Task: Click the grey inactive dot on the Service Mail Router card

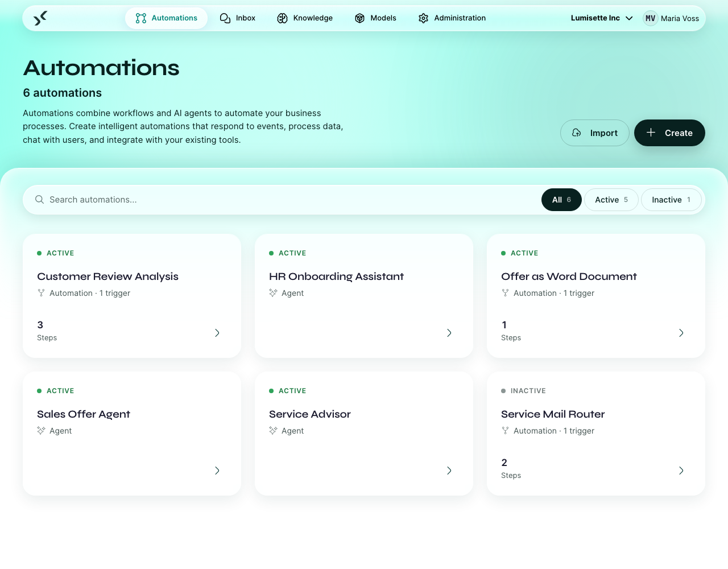Action: click(x=503, y=391)
